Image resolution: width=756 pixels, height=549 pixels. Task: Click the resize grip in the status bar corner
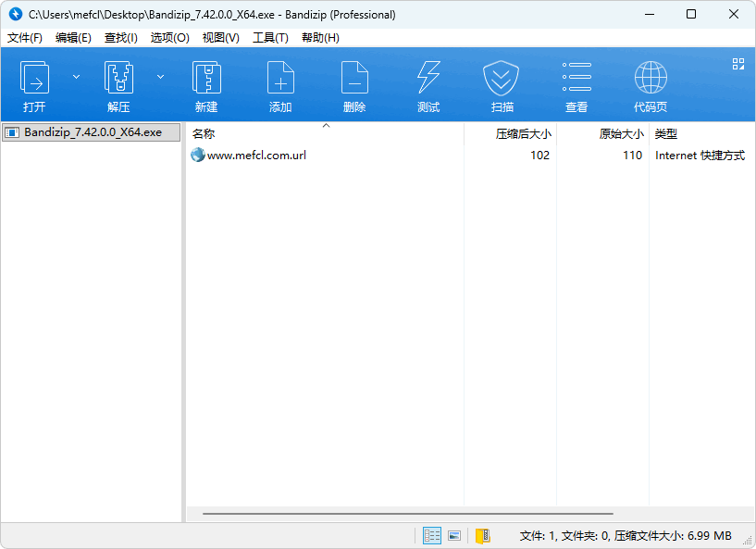click(748, 541)
